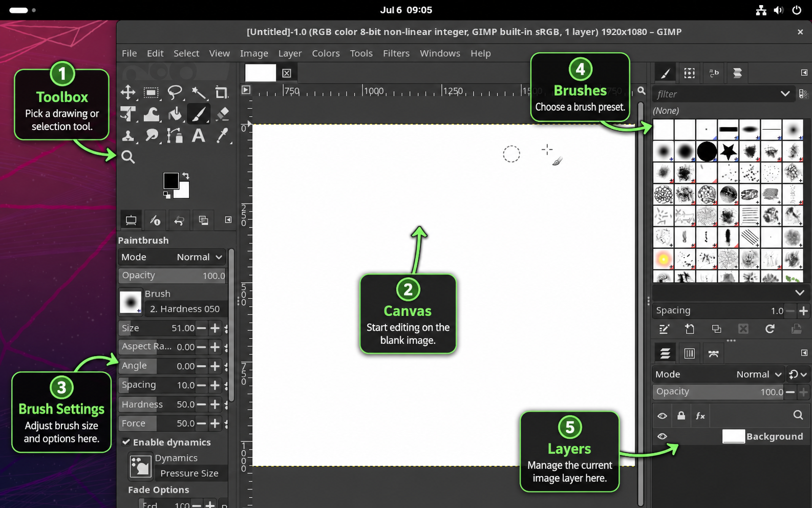The width and height of the screenshot is (812, 508).
Task: Close the untitled image tab
Action: [287, 73]
